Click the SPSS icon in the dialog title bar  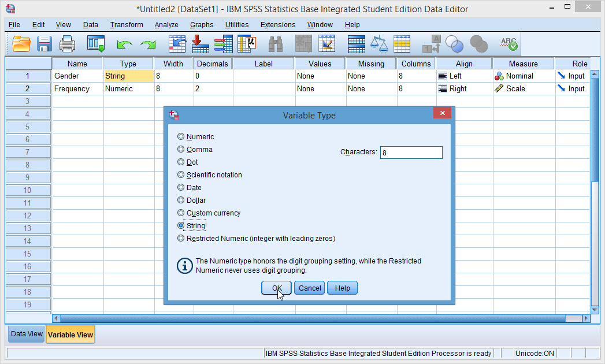click(x=174, y=114)
